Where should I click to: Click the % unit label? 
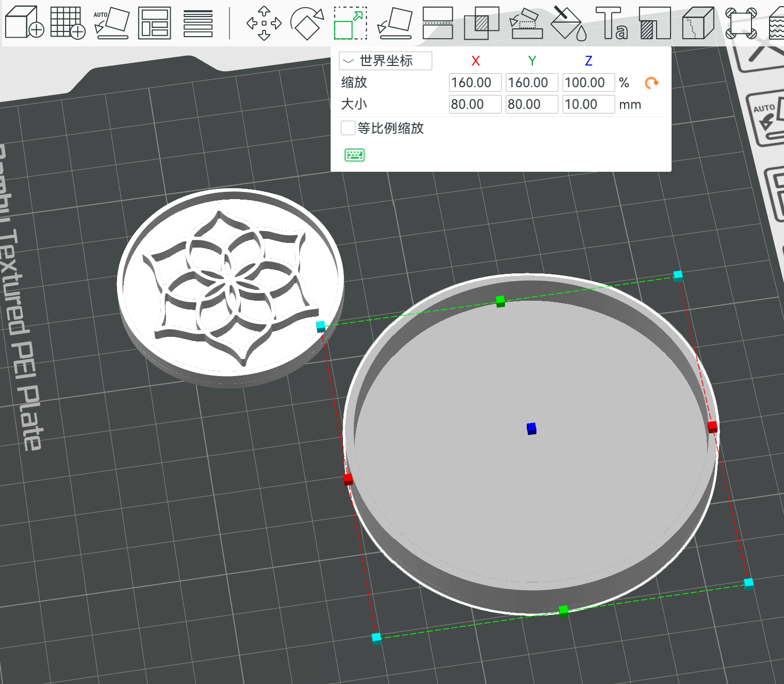(x=624, y=83)
